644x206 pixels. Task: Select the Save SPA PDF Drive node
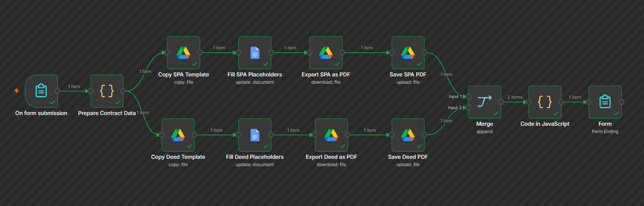click(x=408, y=52)
